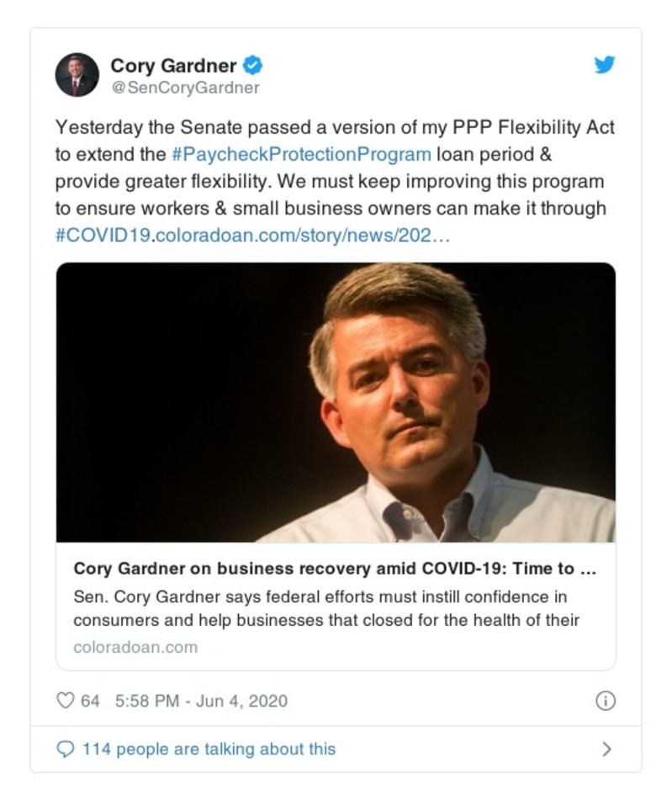Click the article description summary text

tap(326, 609)
